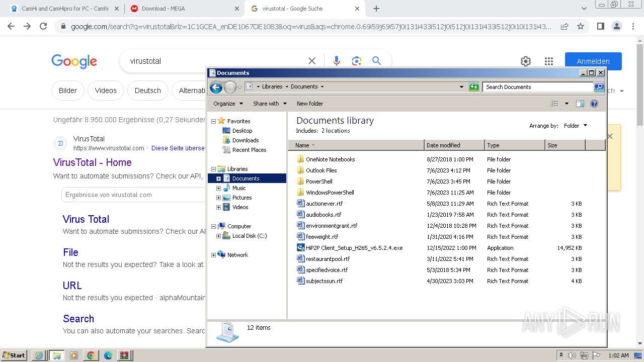Open view options dropdown arrow
The image size is (644, 362).
[567, 104]
